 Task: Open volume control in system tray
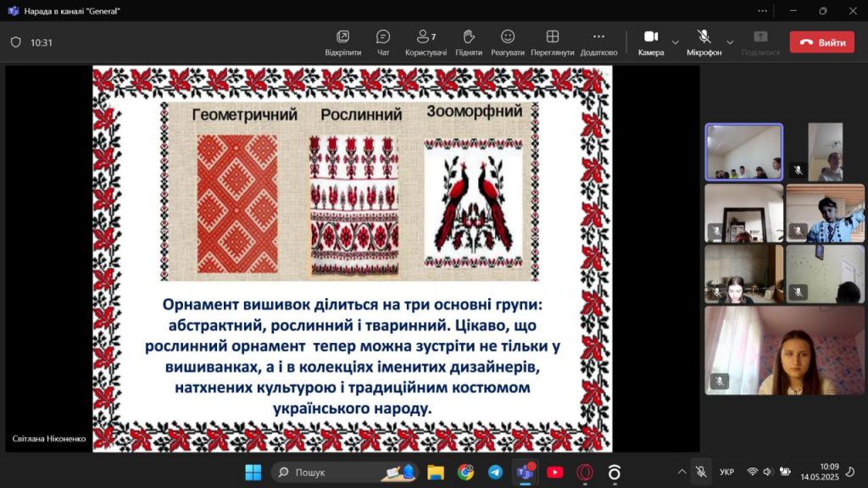pos(767,472)
